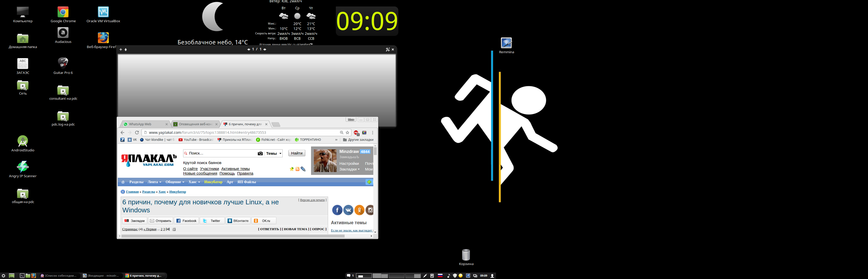Viewport: 868px width, 279px height.
Task: Open the Chrome three-dot menu
Action: (x=372, y=133)
